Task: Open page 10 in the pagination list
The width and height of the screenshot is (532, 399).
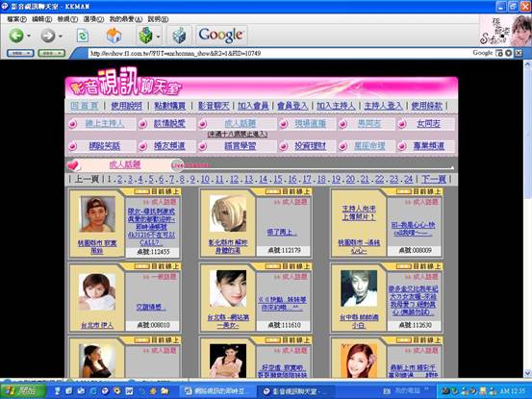Action: [205, 179]
